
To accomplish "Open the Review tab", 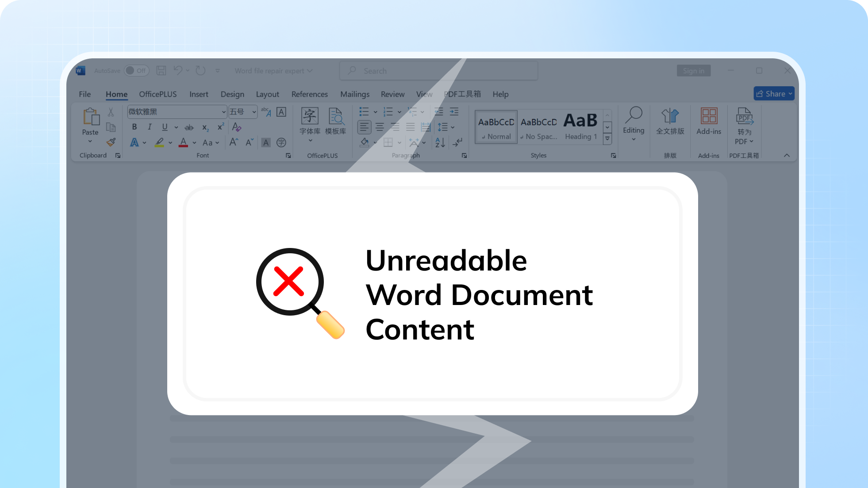I will pyautogui.click(x=392, y=94).
